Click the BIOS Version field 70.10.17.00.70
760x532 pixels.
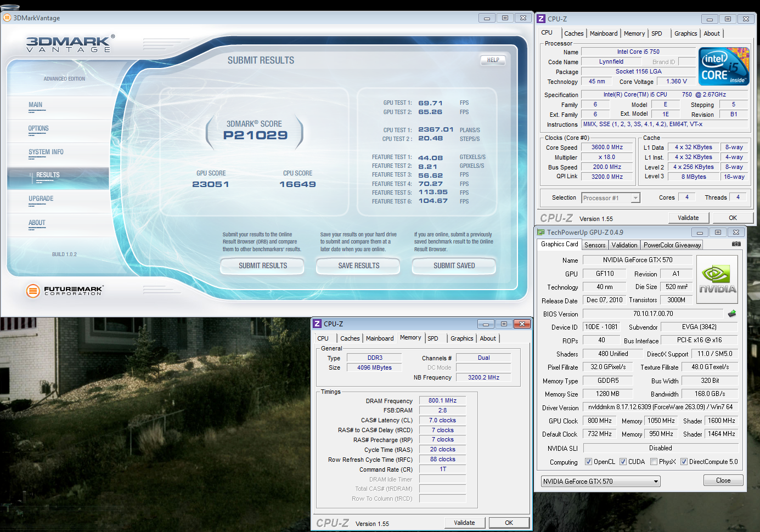(x=653, y=314)
